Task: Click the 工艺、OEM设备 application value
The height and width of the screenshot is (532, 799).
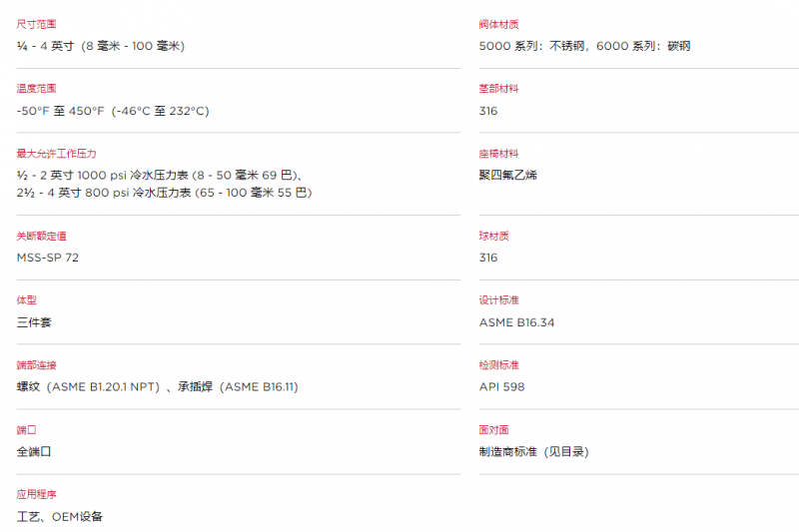Action: pos(60,516)
